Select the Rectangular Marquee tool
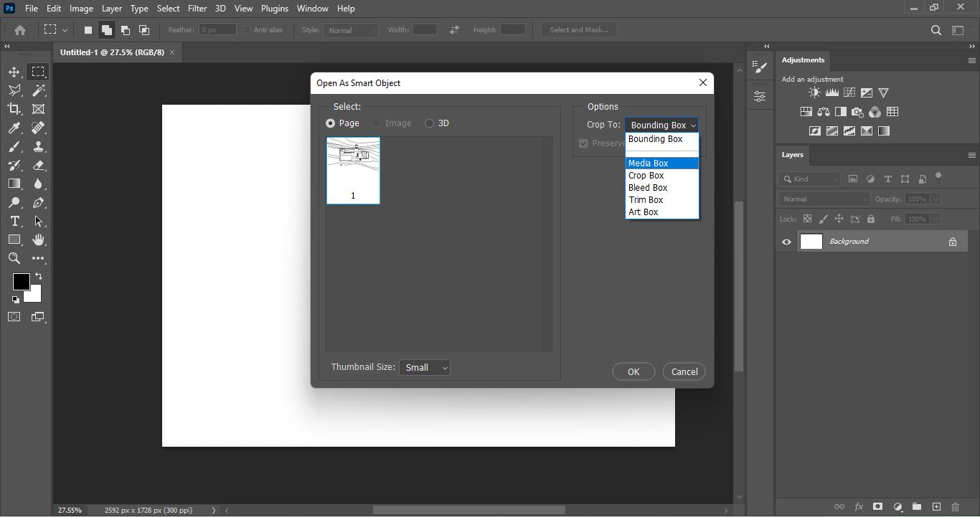The width and height of the screenshot is (980, 517). [x=38, y=72]
